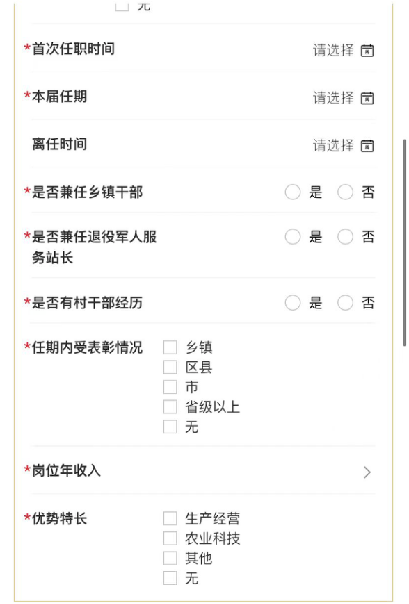
Task: Check the 农业科技 specialty checkbox
Action: tap(170, 538)
